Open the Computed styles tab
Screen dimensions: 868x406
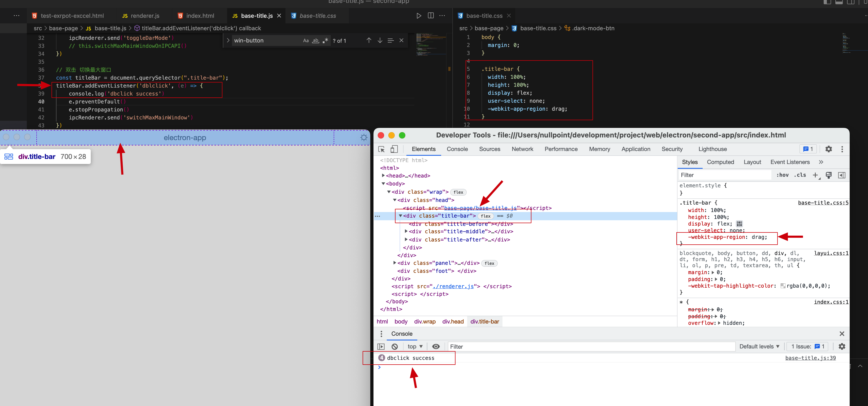[x=720, y=162]
